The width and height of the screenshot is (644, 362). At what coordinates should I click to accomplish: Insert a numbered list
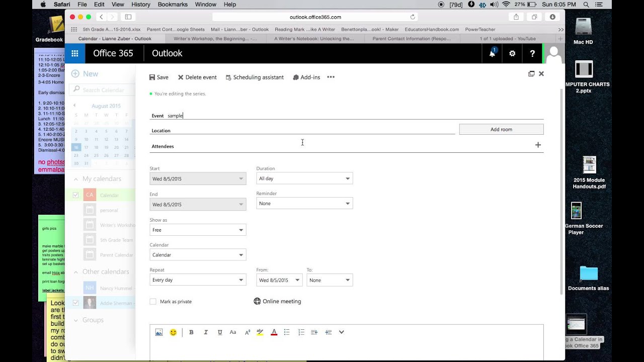[x=301, y=332]
